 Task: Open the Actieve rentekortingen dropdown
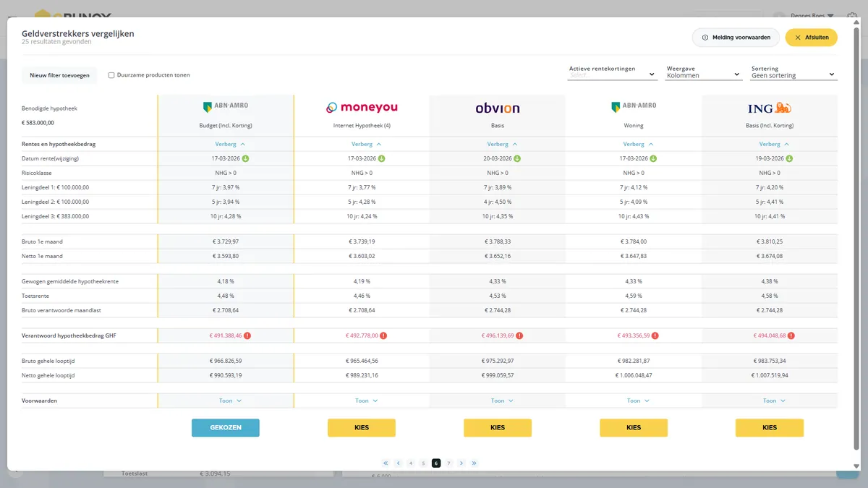click(611, 74)
